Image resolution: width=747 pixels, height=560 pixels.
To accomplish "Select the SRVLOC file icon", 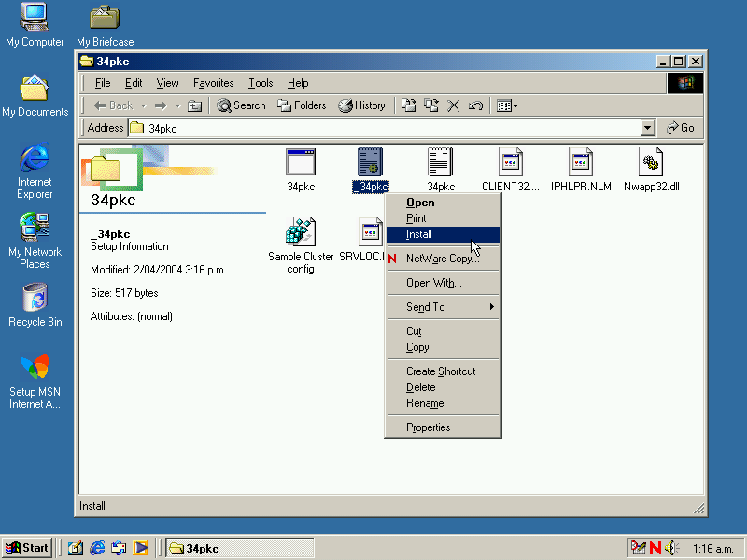I will click(371, 232).
